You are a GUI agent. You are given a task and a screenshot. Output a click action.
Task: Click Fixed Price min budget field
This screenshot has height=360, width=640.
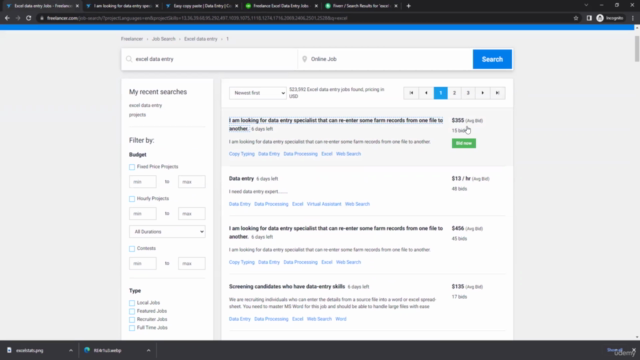coord(143,182)
